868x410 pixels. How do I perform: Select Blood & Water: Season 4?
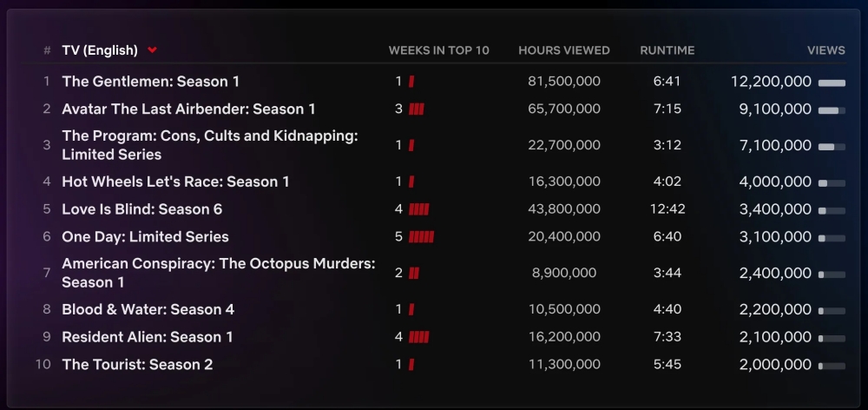coord(148,309)
